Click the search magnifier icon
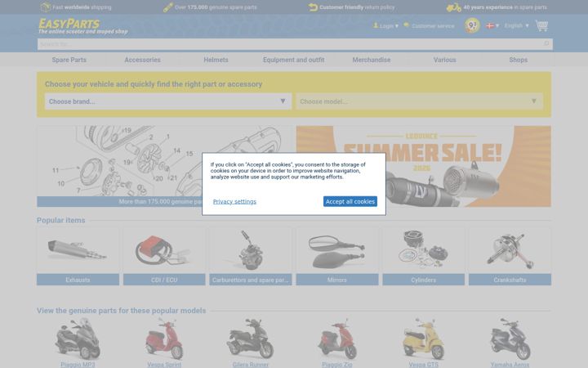 tap(546, 44)
